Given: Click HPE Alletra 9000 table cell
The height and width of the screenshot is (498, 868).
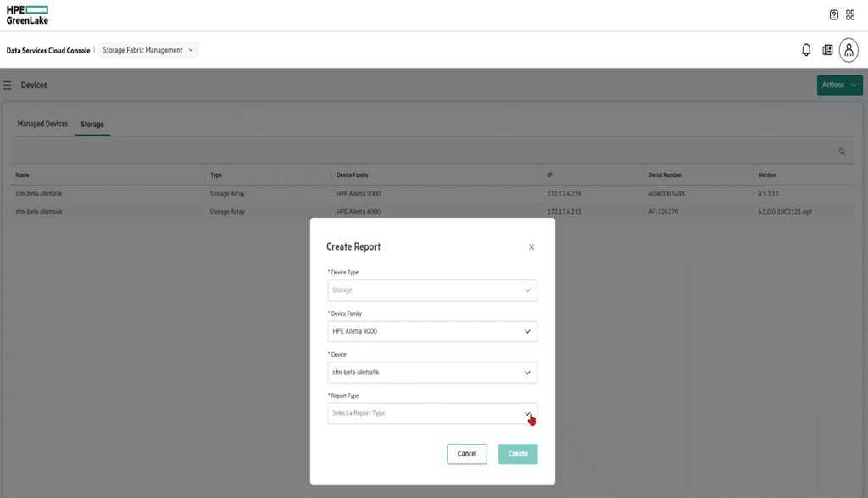Looking at the screenshot, I should (x=359, y=194).
